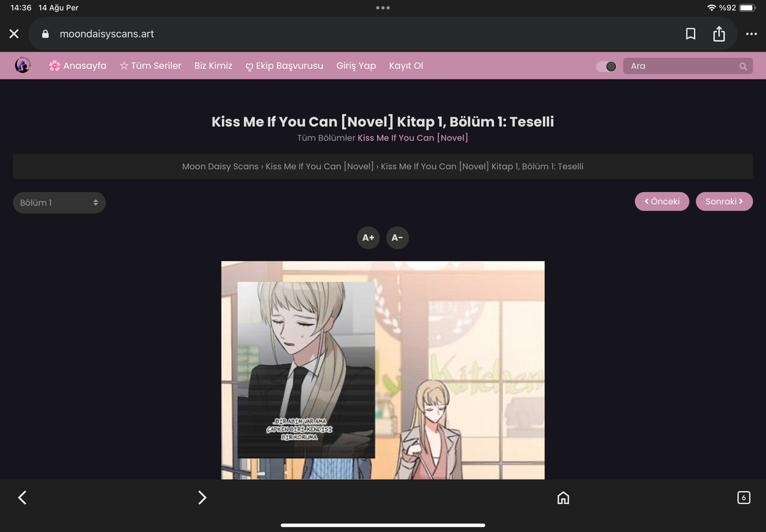Screen dimensions: 766x532
Task: Click the manhwa illustration image
Action: 383,370
